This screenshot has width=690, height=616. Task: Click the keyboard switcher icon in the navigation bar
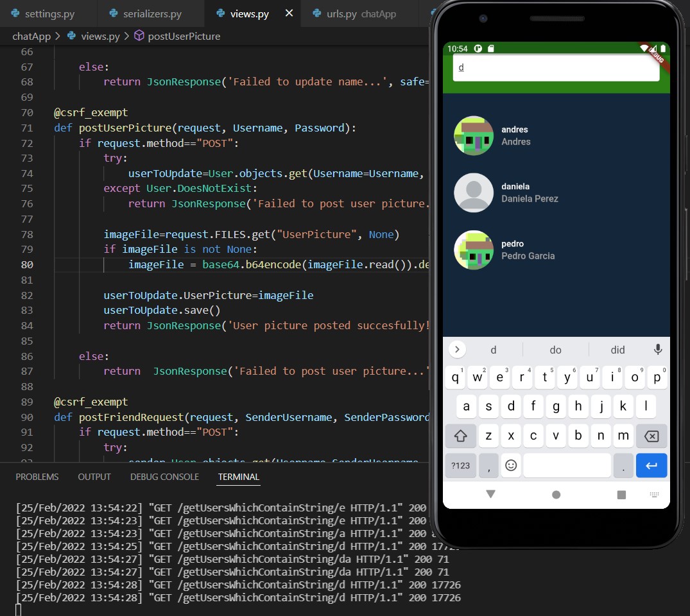click(x=654, y=495)
